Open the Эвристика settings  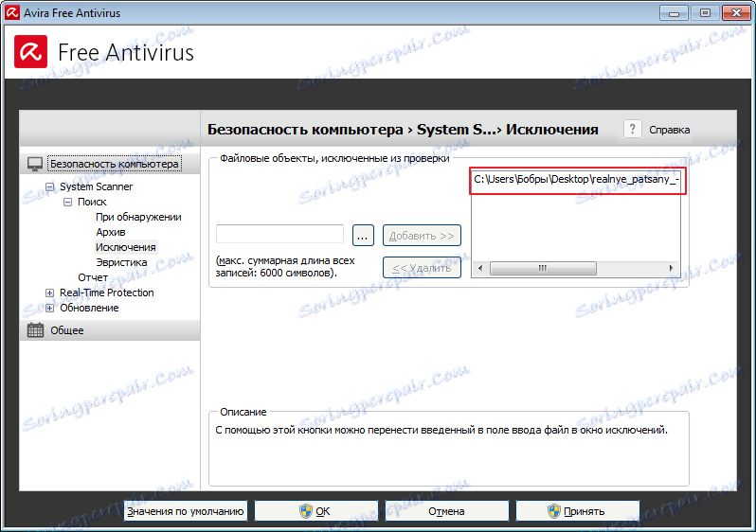click(121, 262)
